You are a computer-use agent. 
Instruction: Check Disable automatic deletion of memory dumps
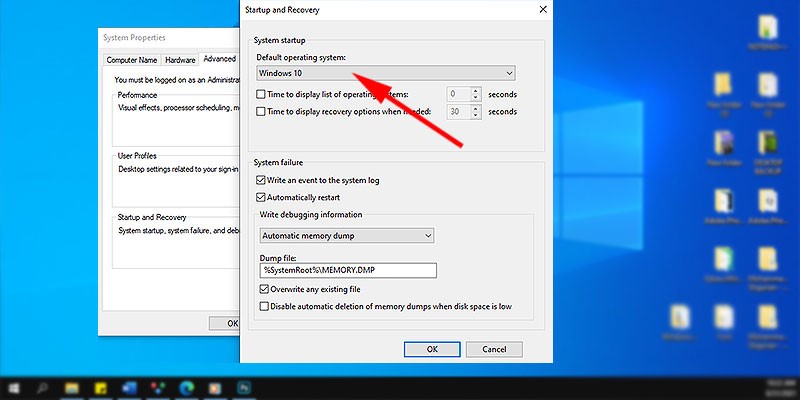click(x=264, y=307)
